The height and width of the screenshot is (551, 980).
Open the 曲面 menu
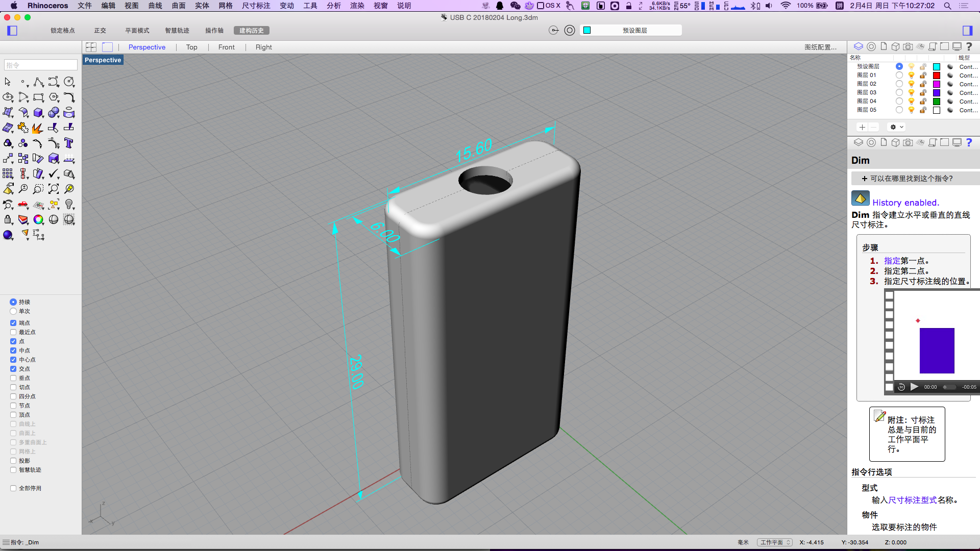(x=179, y=6)
